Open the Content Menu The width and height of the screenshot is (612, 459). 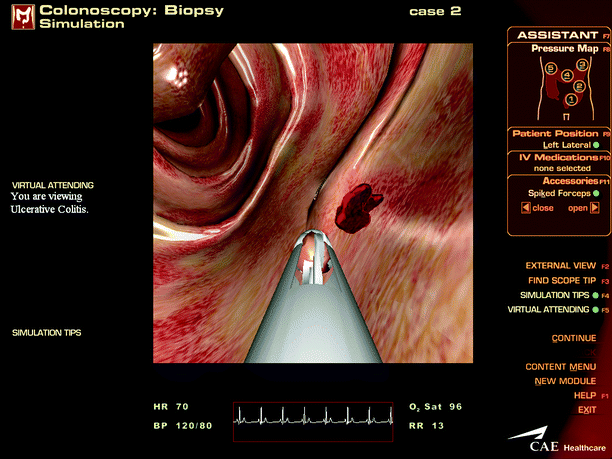(560, 367)
